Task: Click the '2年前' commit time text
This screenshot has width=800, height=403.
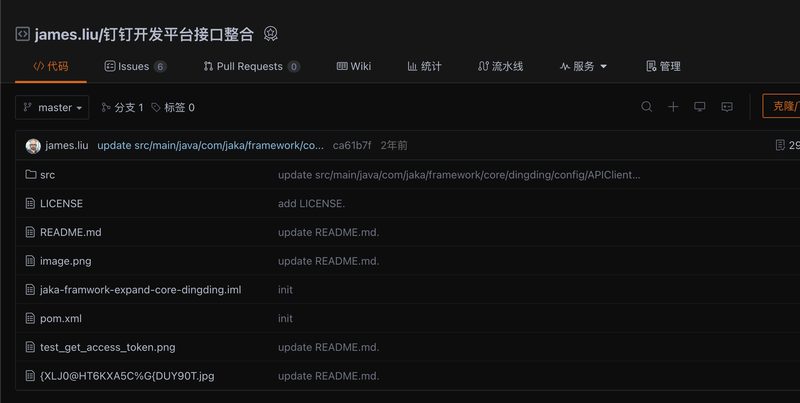Action: [394, 145]
